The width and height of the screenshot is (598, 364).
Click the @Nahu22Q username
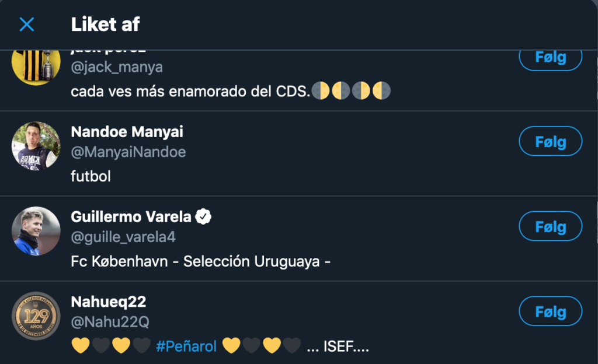[x=110, y=321]
